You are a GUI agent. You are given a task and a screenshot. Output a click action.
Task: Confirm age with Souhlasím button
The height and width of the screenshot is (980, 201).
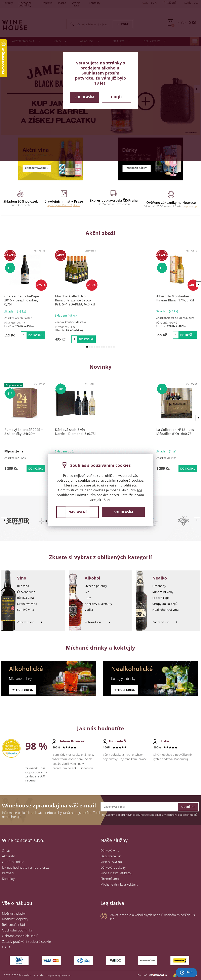point(84,97)
